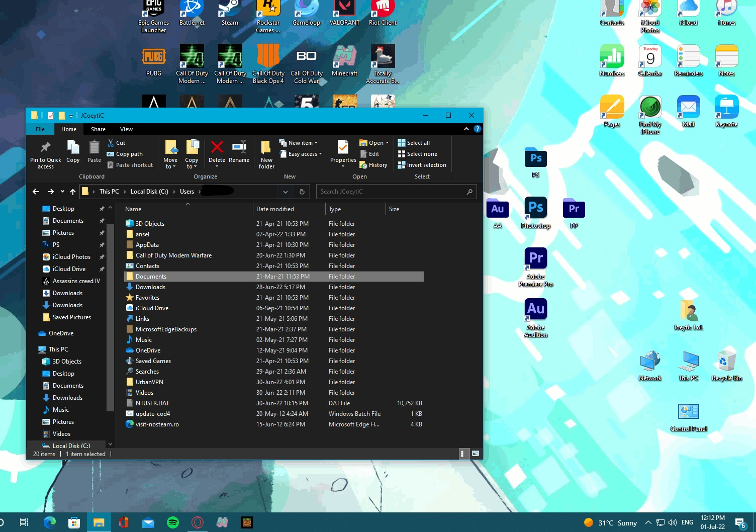The image size is (756, 532).
Task: Click Invert selection button
Action: (426, 165)
